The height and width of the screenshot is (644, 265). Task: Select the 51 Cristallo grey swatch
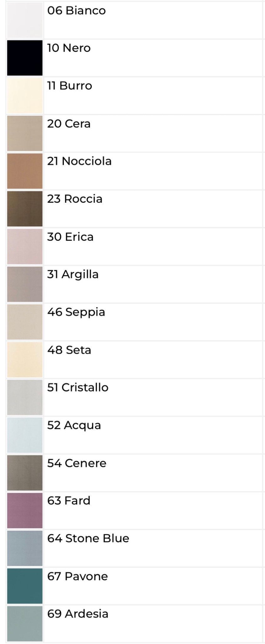pyautogui.click(x=25, y=397)
